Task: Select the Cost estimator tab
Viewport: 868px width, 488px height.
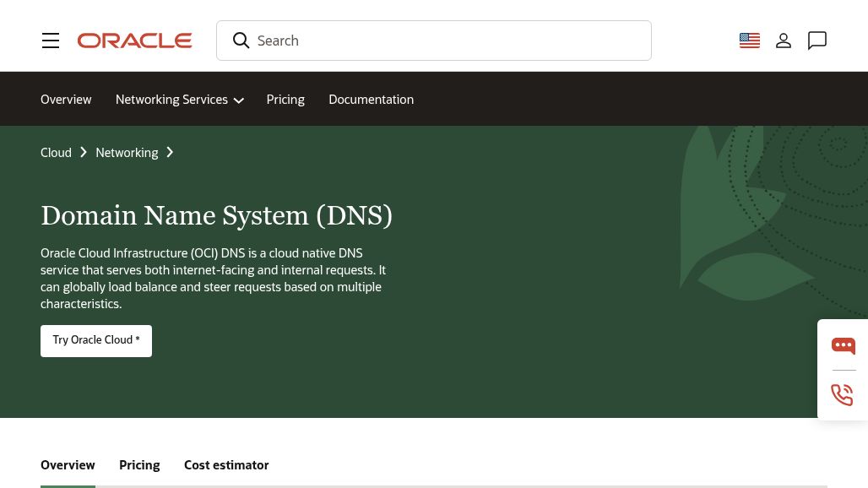Action: point(226,465)
